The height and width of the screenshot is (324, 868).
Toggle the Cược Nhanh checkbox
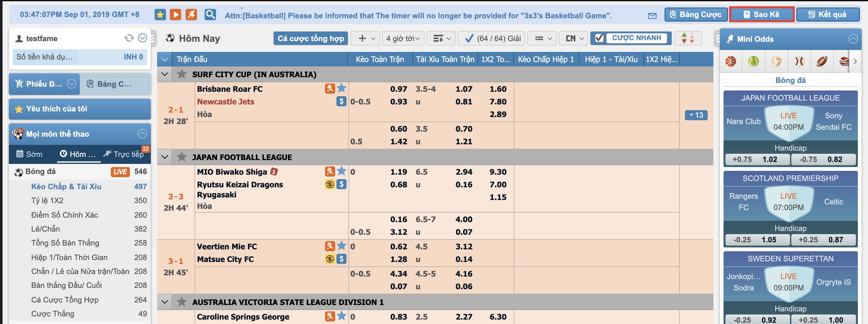click(x=599, y=38)
